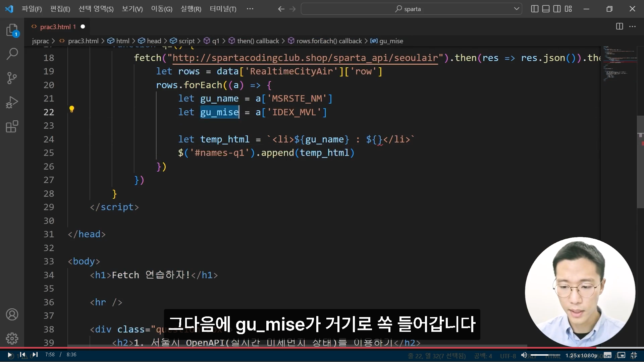Screen dimensions: 644x362
Task: Expand prac3.html breadcrumb
Action: (x=79, y=41)
